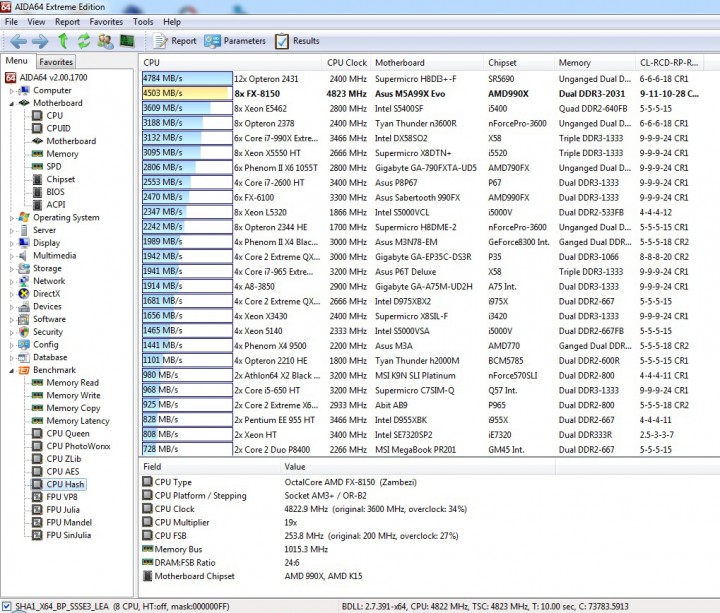Screen dimensions: 720x613
Task: Open the Memory Latency benchmark
Action: tap(71, 421)
